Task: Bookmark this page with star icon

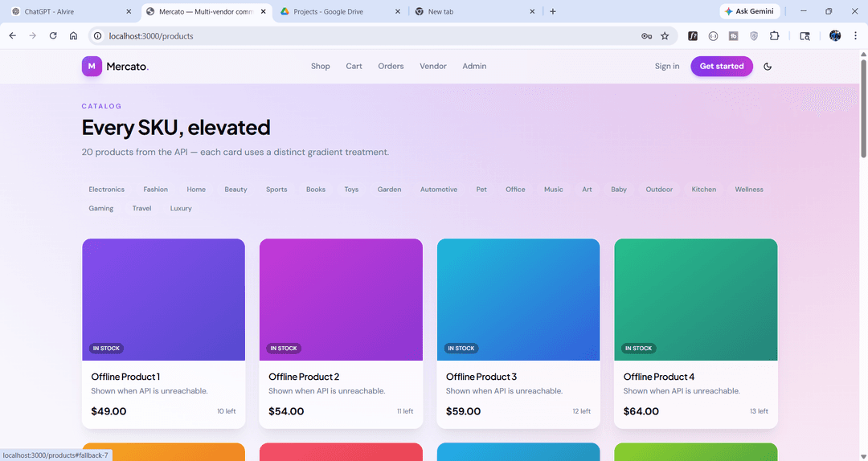Action: click(665, 36)
